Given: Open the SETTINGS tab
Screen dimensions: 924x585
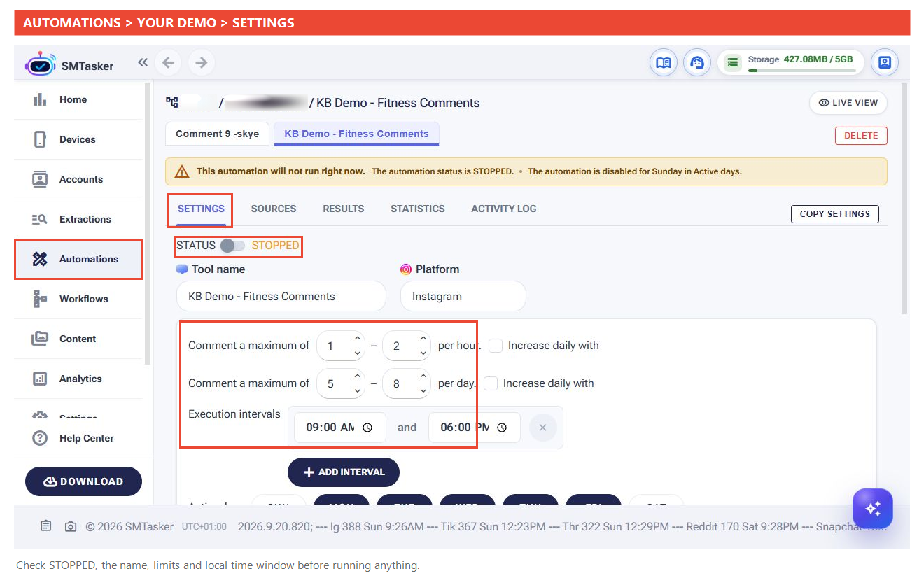Looking at the screenshot, I should coord(201,209).
